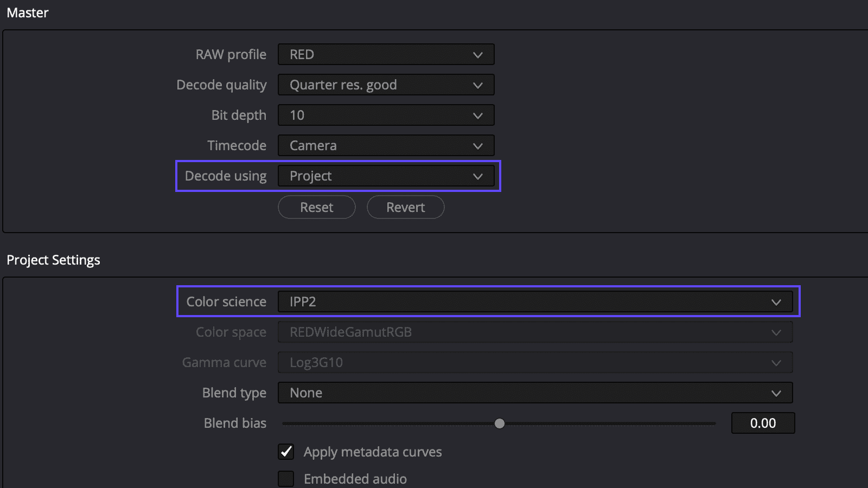Image resolution: width=868 pixels, height=488 pixels.
Task: Open the Color science dropdown showing IPP2
Action: 534,301
